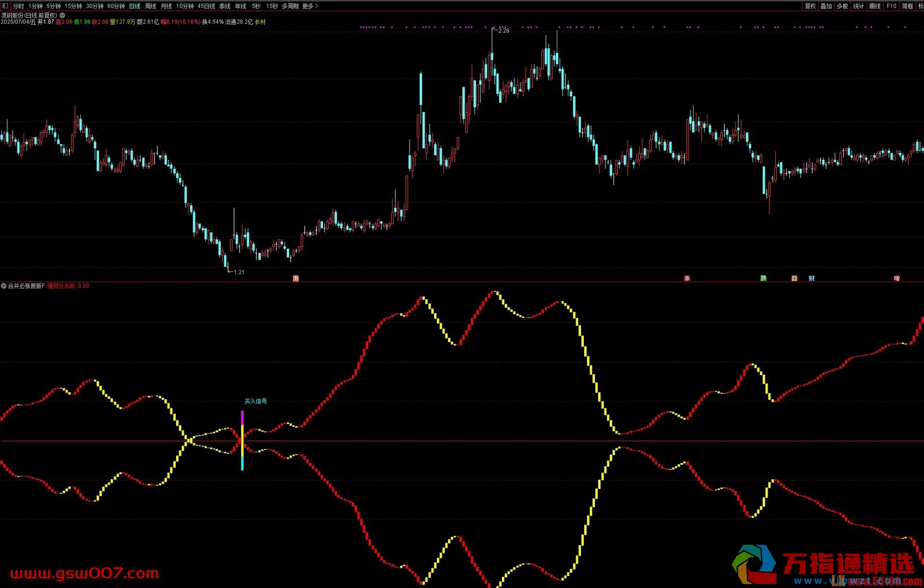This screenshot has height=588, width=924.
Task: Select the 10分钟 period
Action: pyautogui.click(x=185, y=6)
